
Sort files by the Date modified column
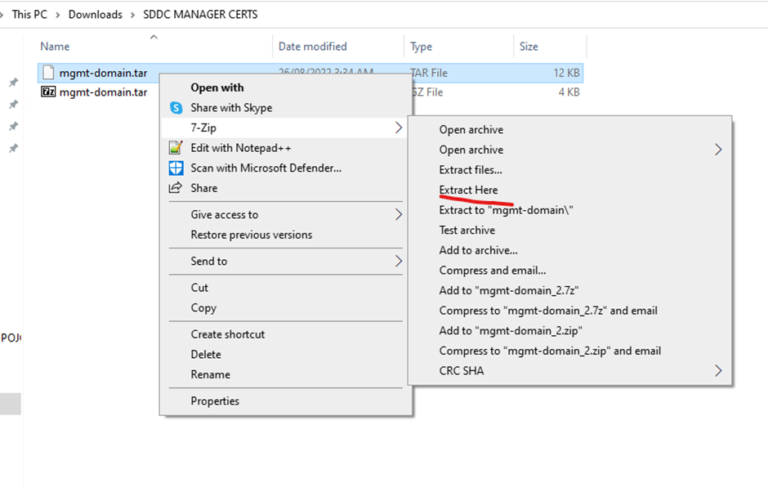pos(312,46)
